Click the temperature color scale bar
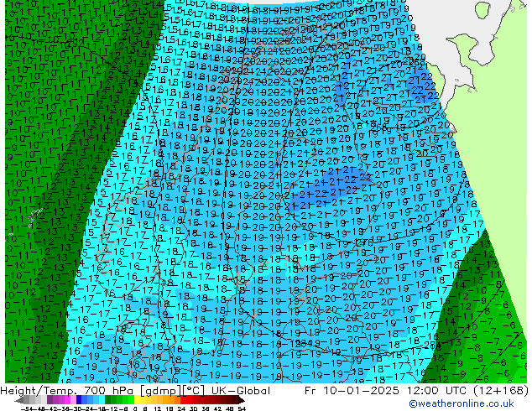The height and width of the screenshot is (411, 532). (129, 400)
